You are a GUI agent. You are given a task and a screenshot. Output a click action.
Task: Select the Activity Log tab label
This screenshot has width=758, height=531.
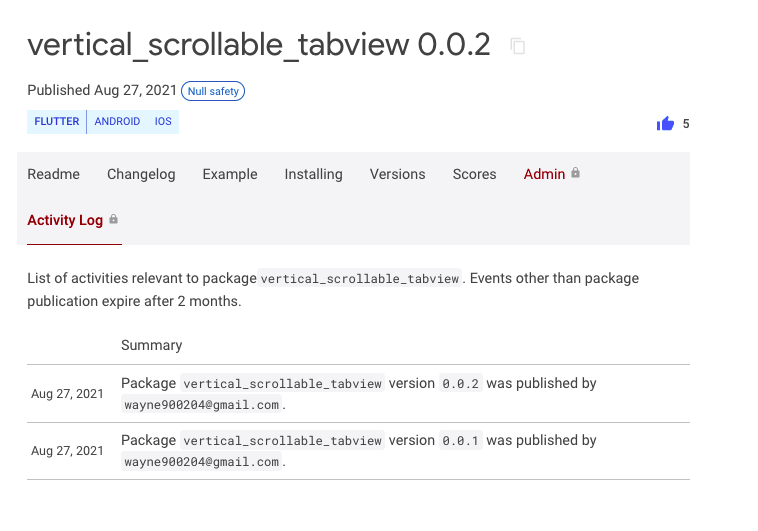pyautogui.click(x=65, y=220)
